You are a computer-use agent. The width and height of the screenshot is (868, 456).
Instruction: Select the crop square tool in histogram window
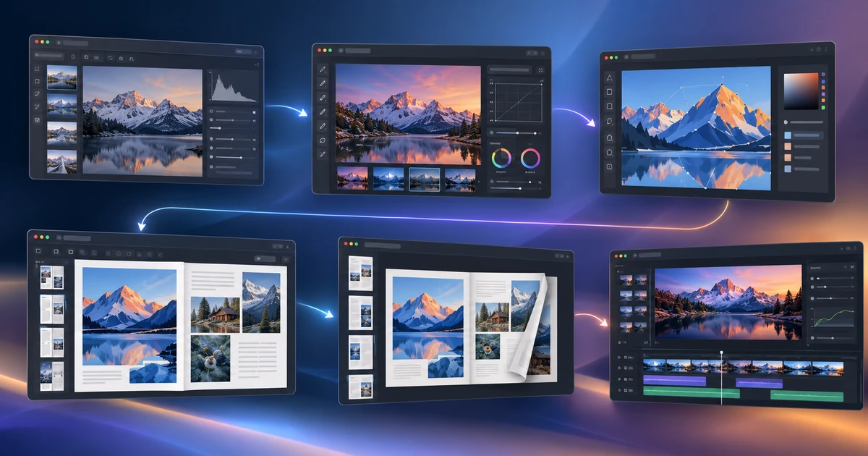(37, 81)
